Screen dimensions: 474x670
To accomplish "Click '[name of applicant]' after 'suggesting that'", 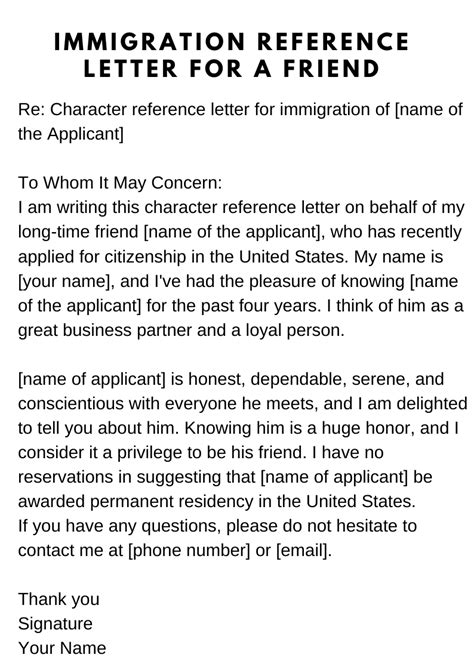I will coord(334,477).
